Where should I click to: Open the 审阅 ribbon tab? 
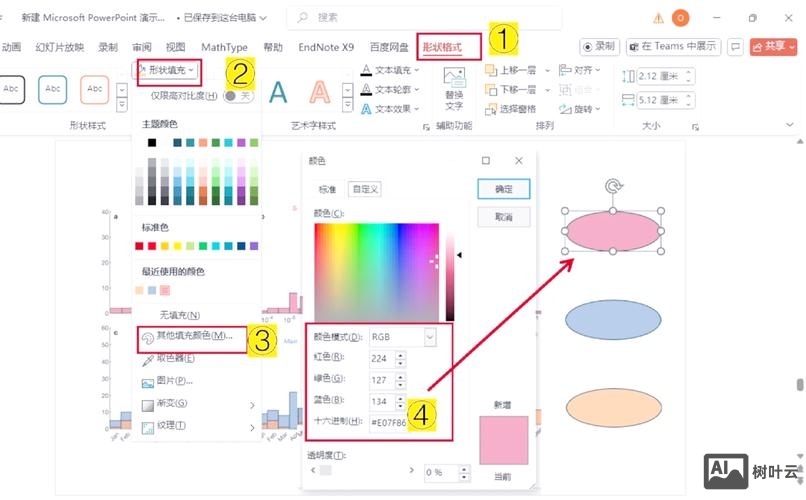tap(142, 47)
